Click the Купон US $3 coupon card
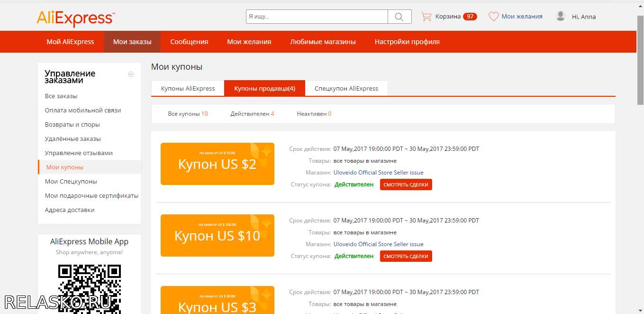Viewport: 644px width, 314px height. pyautogui.click(x=218, y=300)
